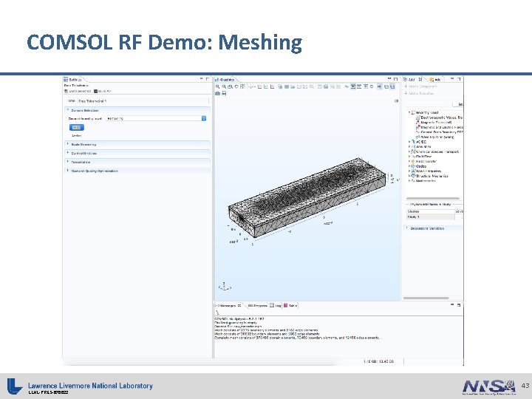Viewport: 532px width, 399px height.
Task: Click the Zoom Out icon in Graphics toolbar
Action: click(x=224, y=87)
